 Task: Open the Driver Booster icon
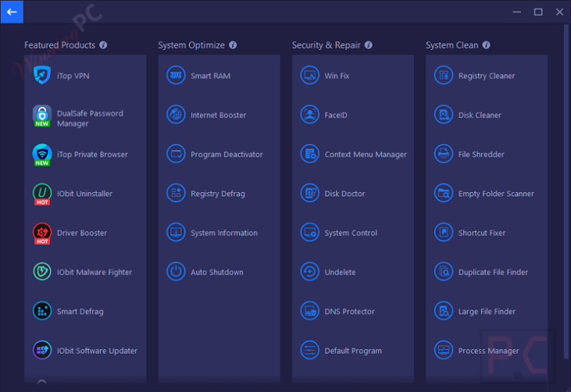tap(42, 233)
